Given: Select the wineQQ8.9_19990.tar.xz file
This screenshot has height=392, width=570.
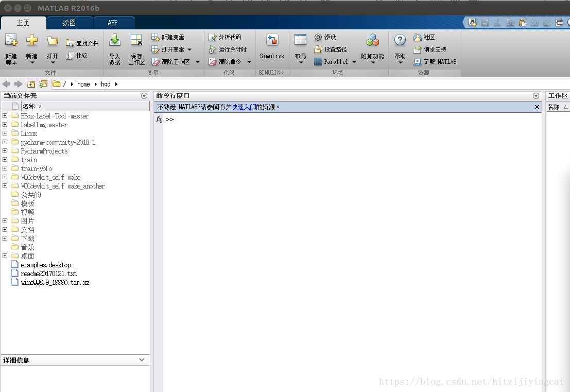Looking at the screenshot, I should click(55, 282).
